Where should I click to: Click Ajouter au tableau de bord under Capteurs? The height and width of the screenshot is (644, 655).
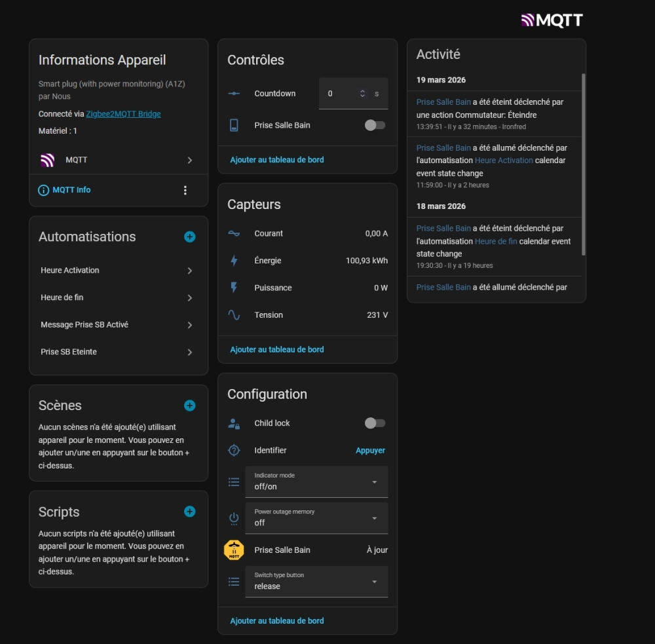click(x=277, y=349)
